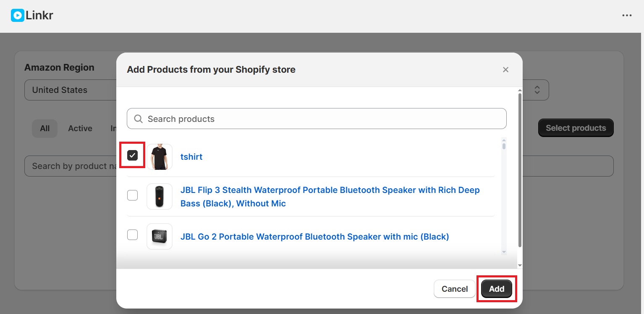This screenshot has height=314, width=644.
Task: Close the Add Products dialog
Action: tap(505, 70)
